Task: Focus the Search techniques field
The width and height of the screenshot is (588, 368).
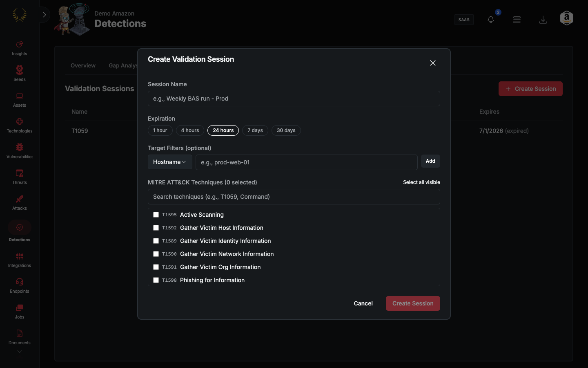Action: 294,197
